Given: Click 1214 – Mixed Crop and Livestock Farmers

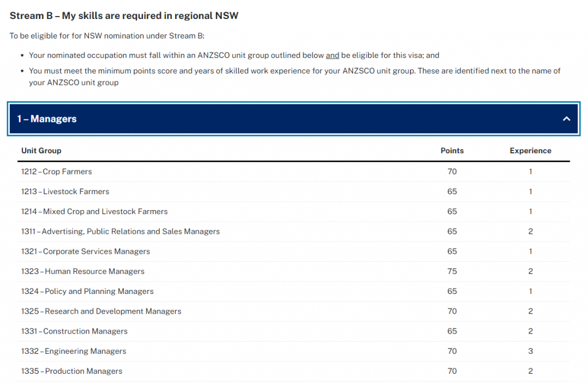Looking at the screenshot, I should pyautogui.click(x=95, y=211).
